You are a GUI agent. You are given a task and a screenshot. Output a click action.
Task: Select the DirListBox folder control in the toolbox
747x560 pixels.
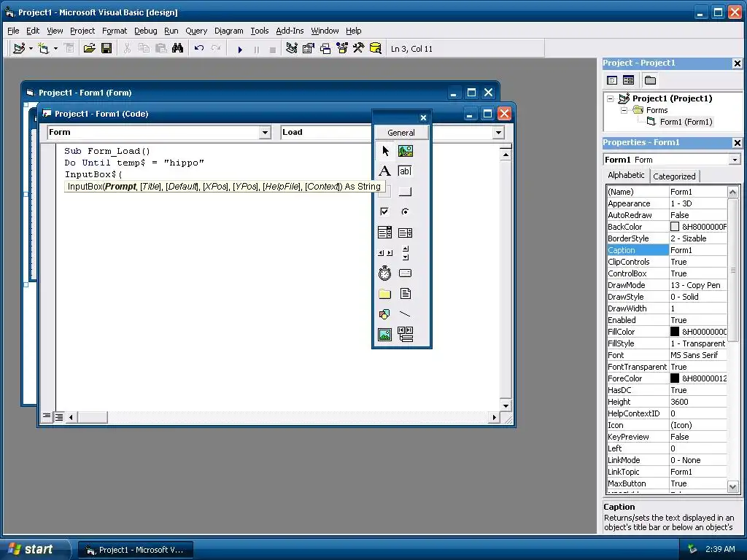pos(385,294)
